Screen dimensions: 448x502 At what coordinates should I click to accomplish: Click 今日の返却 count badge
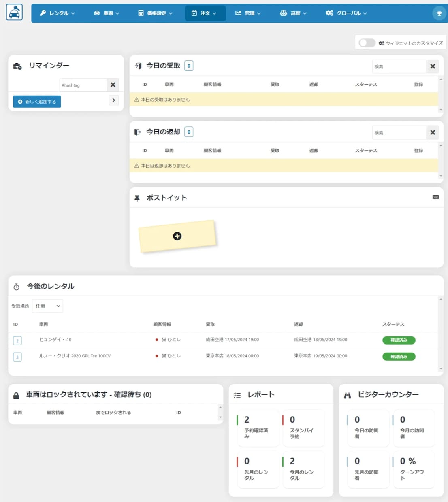tap(189, 132)
